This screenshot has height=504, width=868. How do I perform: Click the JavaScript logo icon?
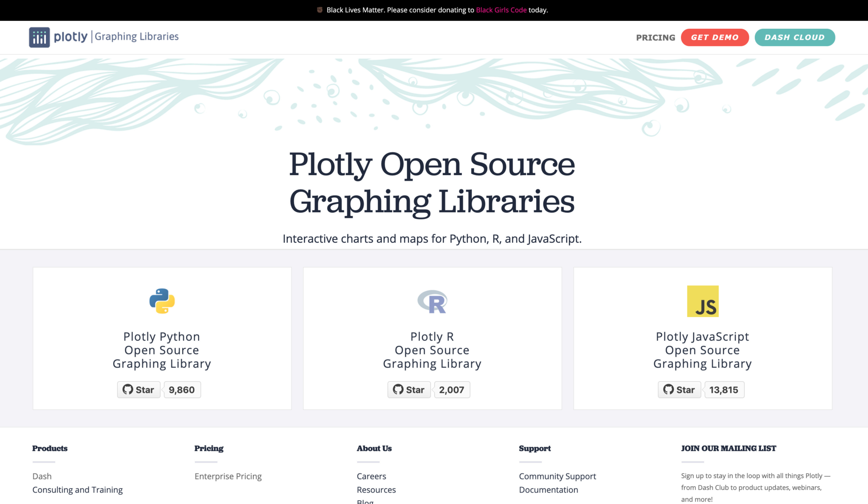702,301
